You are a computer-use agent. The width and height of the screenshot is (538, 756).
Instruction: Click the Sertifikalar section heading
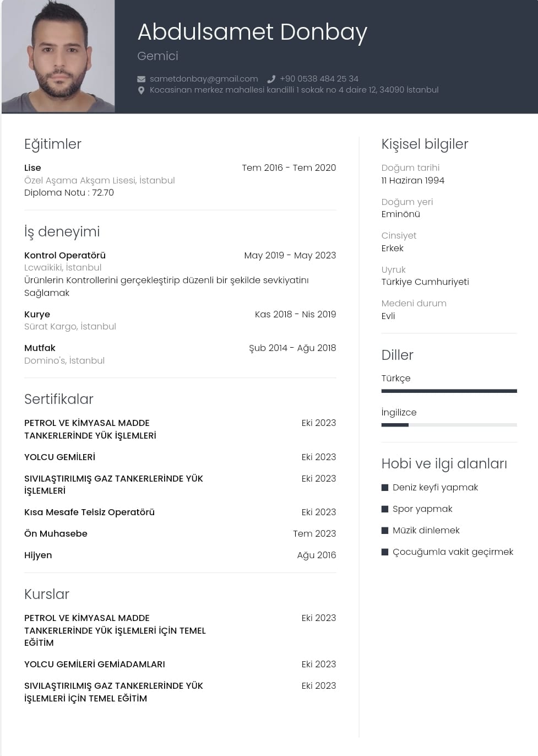(59, 399)
